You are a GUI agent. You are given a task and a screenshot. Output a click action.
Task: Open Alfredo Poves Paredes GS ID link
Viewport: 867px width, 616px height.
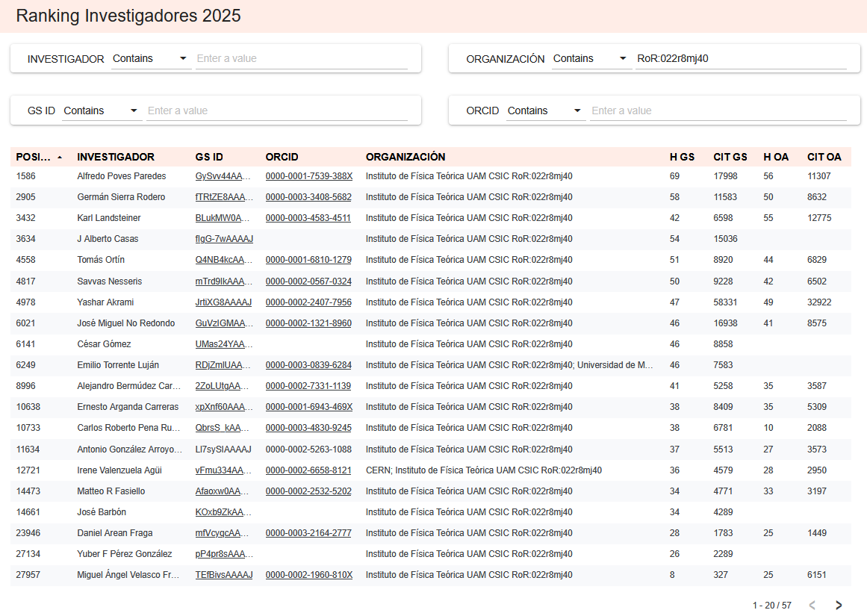coord(223,176)
